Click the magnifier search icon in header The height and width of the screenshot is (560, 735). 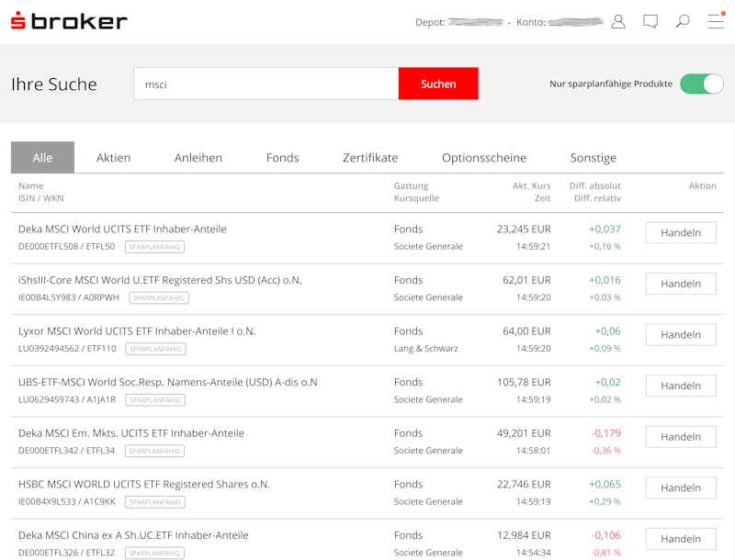pyautogui.click(x=683, y=21)
